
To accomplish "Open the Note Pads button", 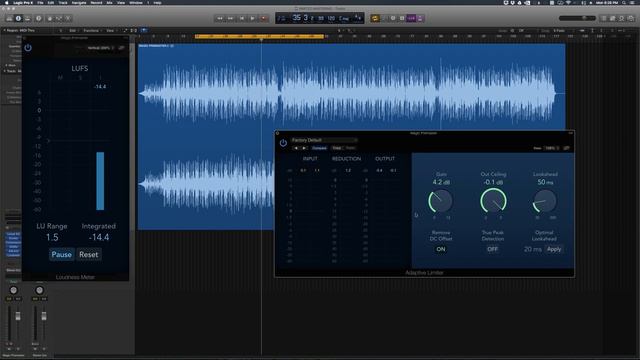I will click(613, 18).
